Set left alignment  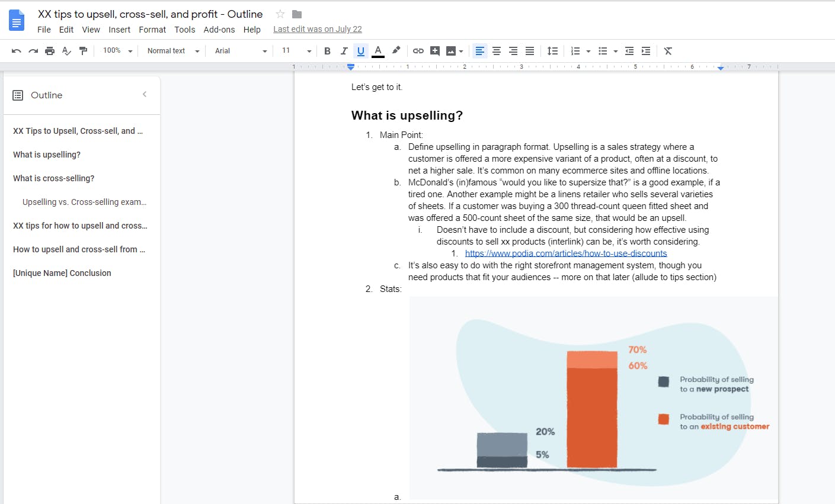pyautogui.click(x=480, y=51)
